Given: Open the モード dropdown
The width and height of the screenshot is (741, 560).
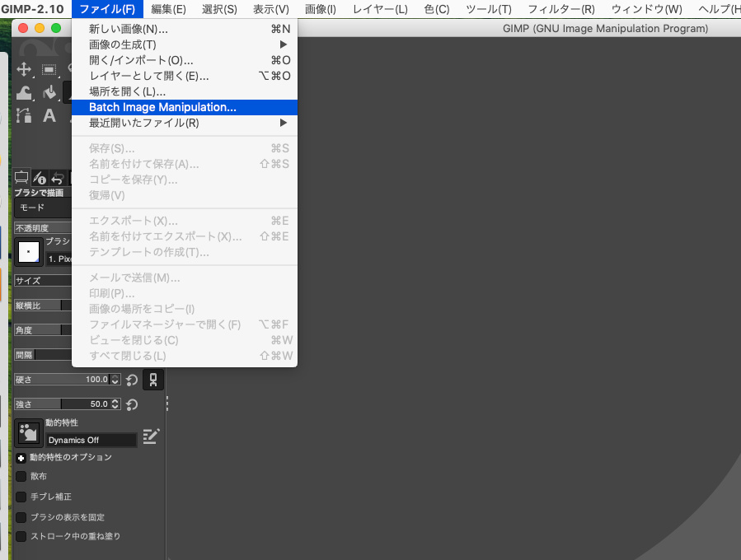Looking at the screenshot, I should tap(43, 208).
